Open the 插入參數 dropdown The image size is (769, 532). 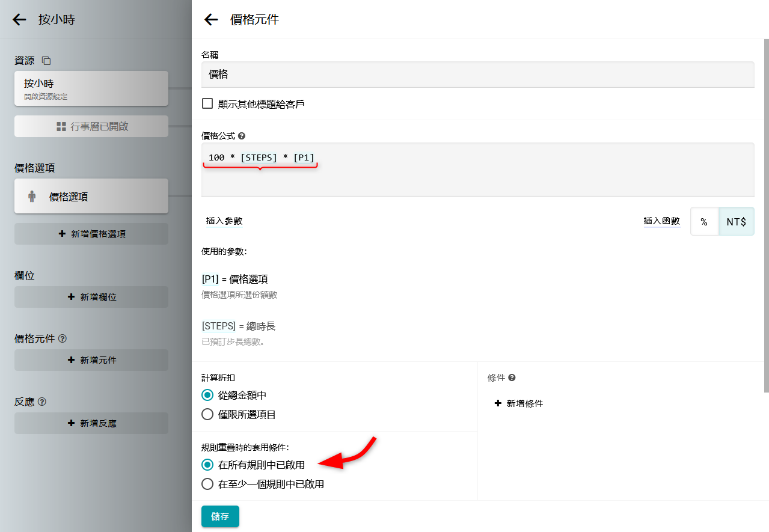(x=224, y=221)
